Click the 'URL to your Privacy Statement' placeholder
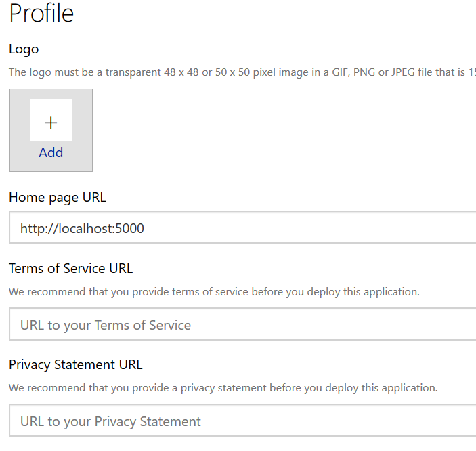 coord(110,421)
